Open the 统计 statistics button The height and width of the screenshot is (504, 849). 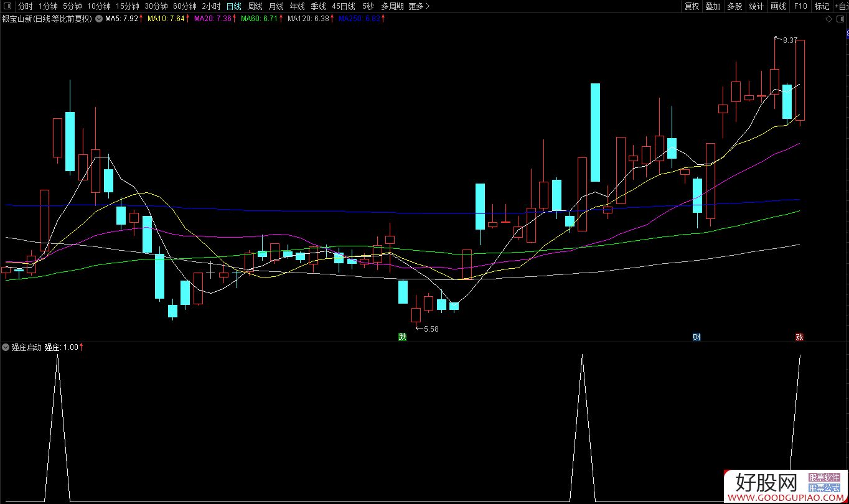coord(756,6)
